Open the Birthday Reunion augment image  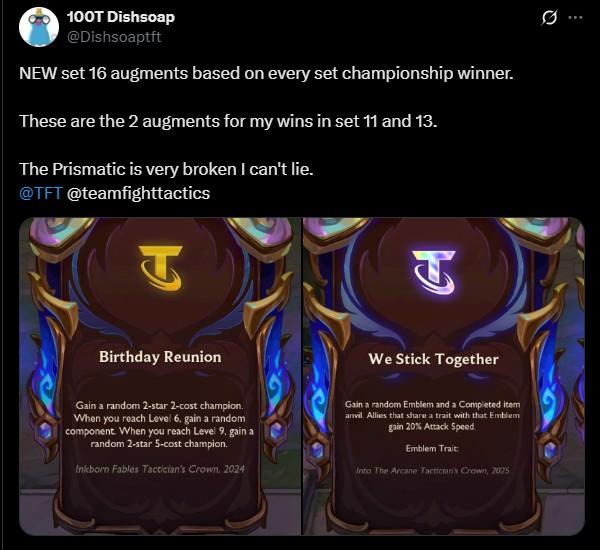click(x=160, y=376)
